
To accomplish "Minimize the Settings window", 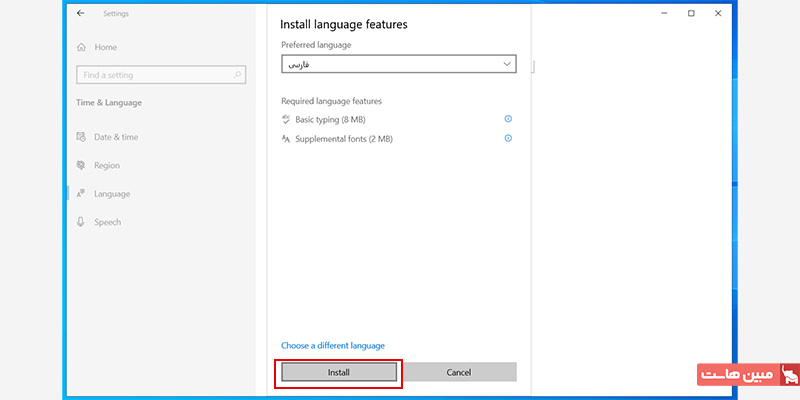I will 664,14.
